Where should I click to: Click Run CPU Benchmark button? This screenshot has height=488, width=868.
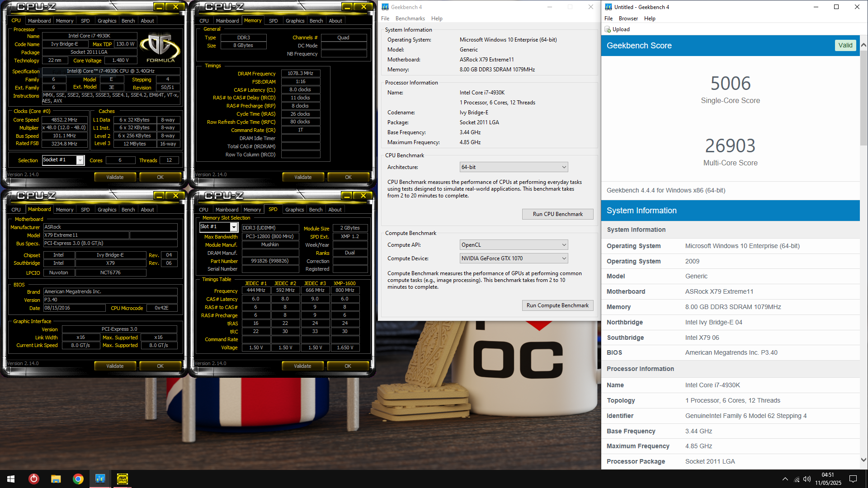pyautogui.click(x=557, y=214)
